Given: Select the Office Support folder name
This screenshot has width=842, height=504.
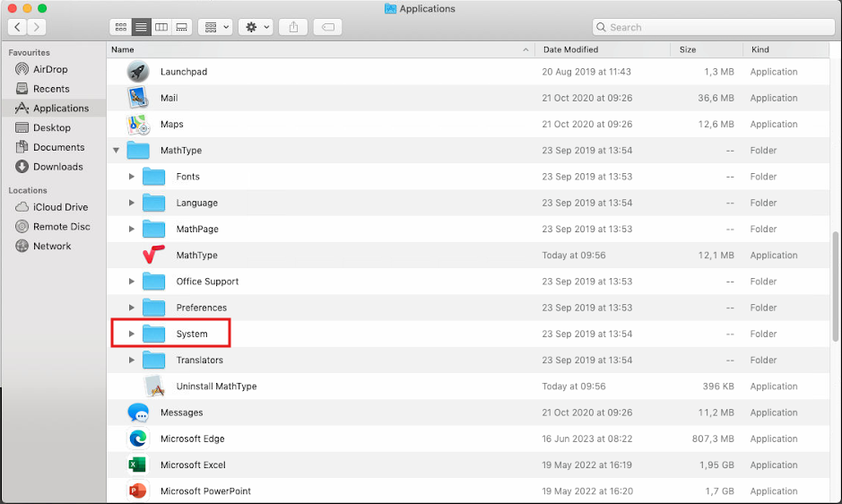Looking at the screenshot, I should point(207,281).
